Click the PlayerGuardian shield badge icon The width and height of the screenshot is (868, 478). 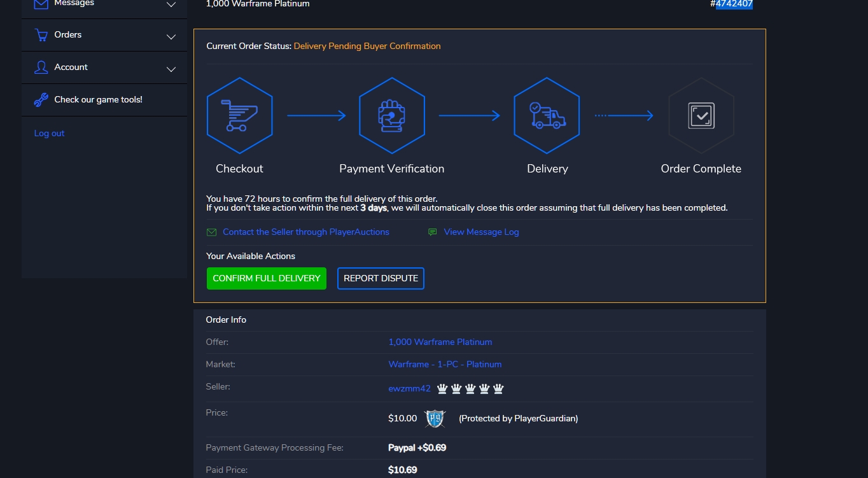435,419
